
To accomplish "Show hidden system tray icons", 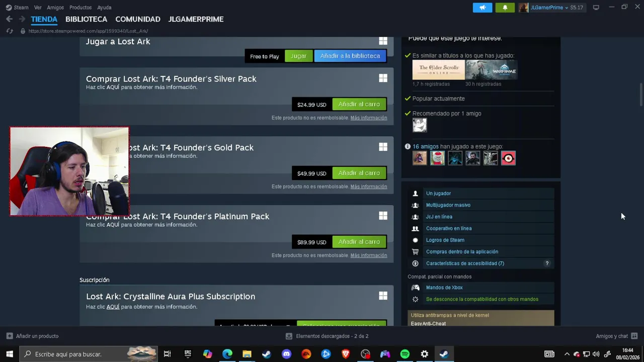I will [567, 354].
